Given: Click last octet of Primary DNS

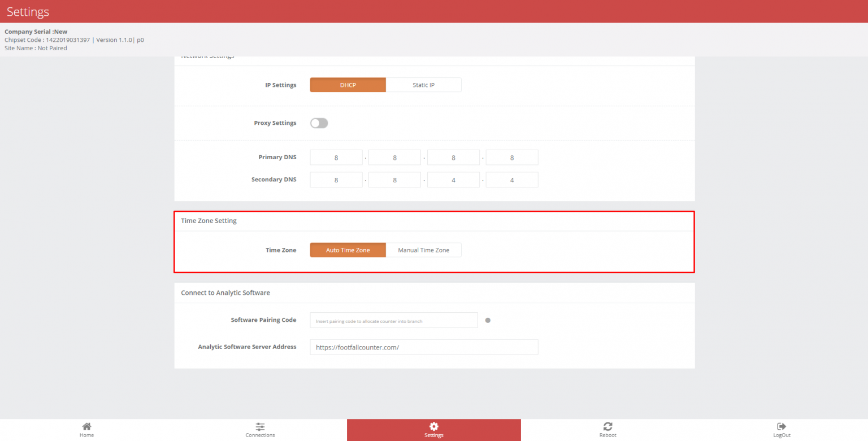Looking at the screenshot, I should 512,158.
